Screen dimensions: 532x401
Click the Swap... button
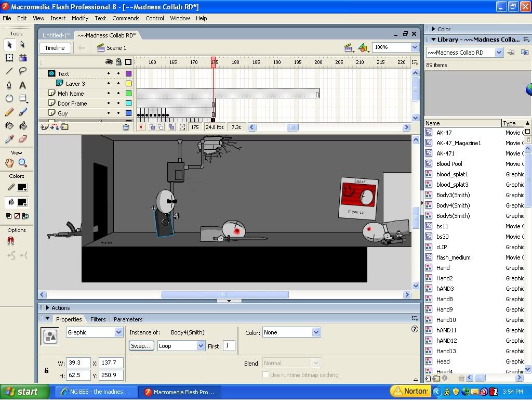141,346
